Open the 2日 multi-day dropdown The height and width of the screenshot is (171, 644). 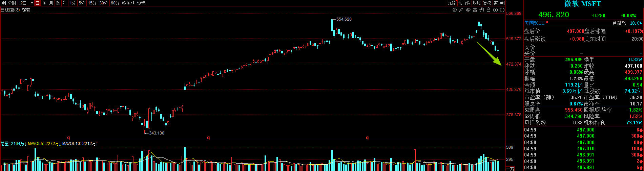point(23,3)
